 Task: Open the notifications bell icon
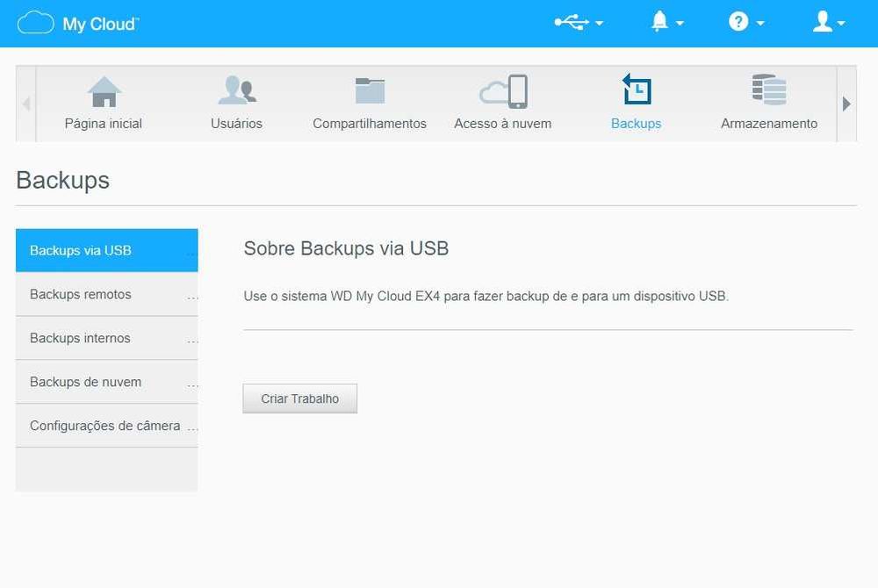coord(659,22)
